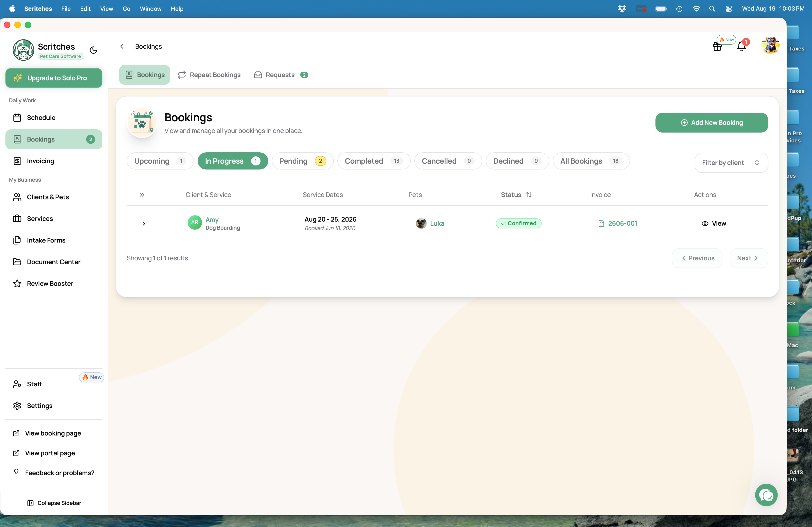The image size is (812, 527).
Task: Open Bookings in the sidebar
Action: click(x=54, y=140)
